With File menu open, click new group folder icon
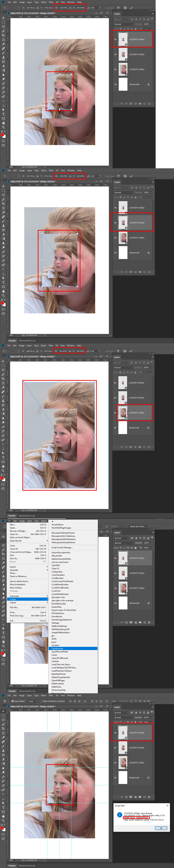 [x=140, y=622]
